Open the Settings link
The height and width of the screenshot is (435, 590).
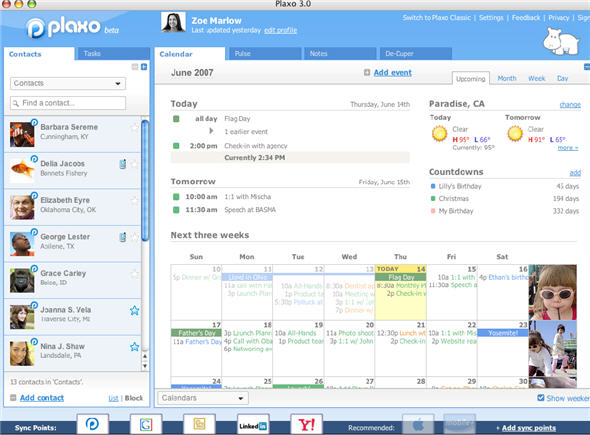tap(491, 18)
